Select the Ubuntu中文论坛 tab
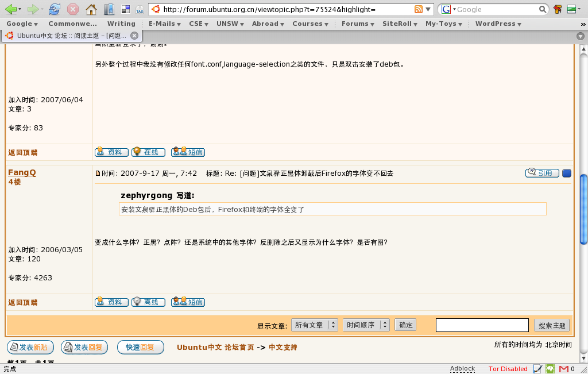The height and width of the screenshot is (374, 588). pyautogui.click(x=71, y=36)
